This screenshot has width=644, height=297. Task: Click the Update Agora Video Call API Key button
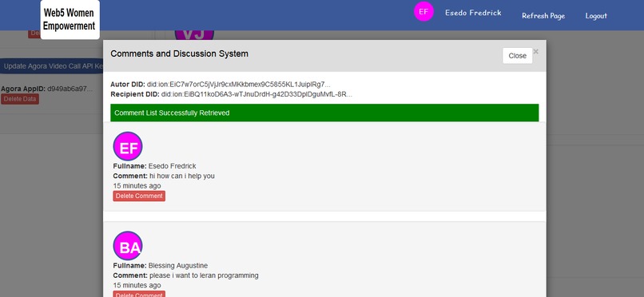(x=51, y=66)
